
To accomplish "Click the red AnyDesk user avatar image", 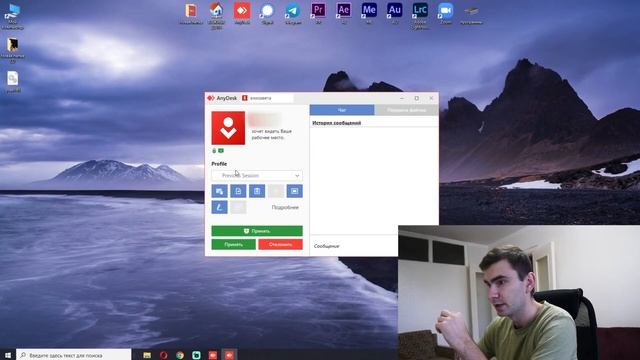I will pos(228,128).
